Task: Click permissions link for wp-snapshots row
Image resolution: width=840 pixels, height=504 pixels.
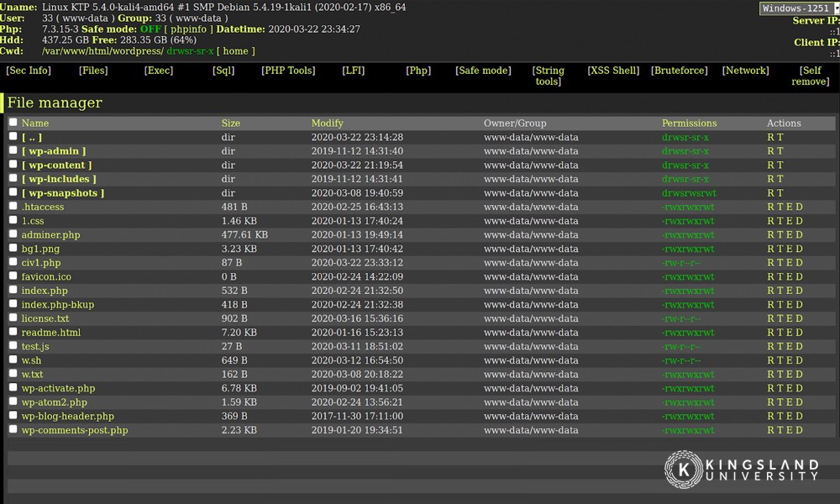Action: pos(689,193)
